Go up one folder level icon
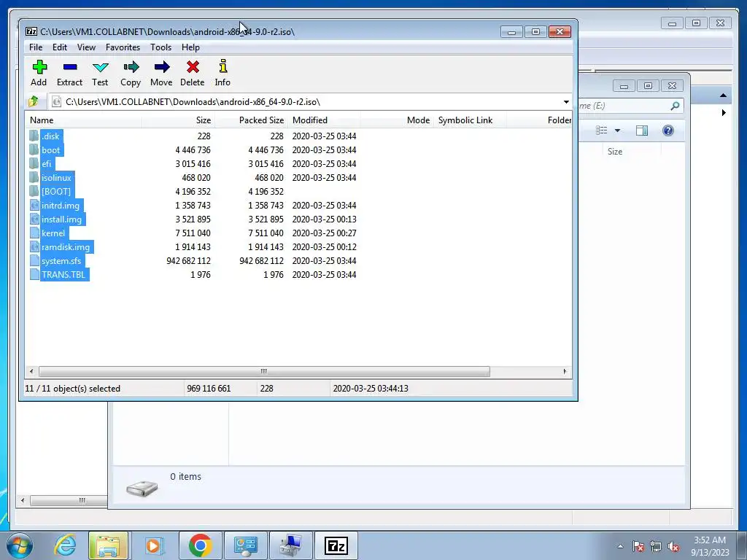 tap(34, 101)
